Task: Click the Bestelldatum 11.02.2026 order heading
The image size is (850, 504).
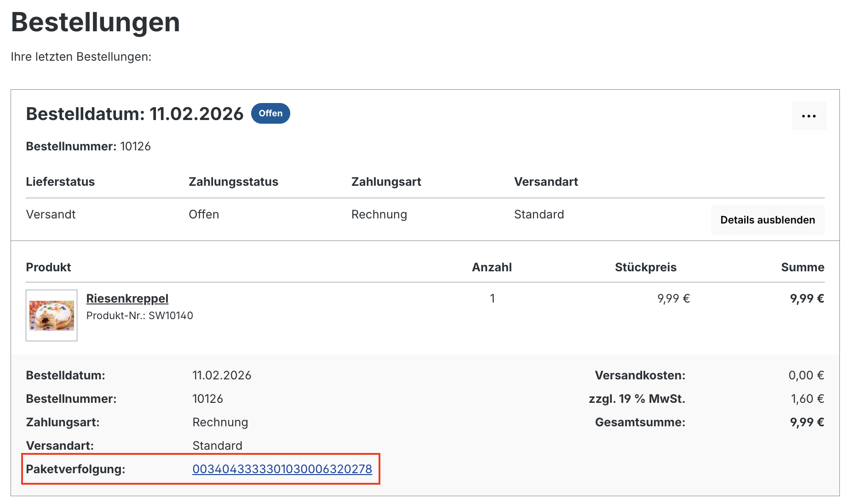Action: pos(134,114)
